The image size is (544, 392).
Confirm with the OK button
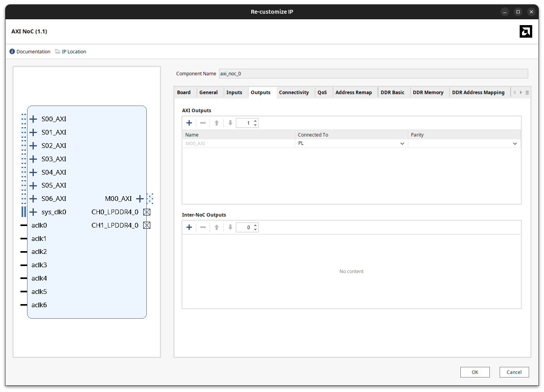pyautogui.click(x=475, y=372)
